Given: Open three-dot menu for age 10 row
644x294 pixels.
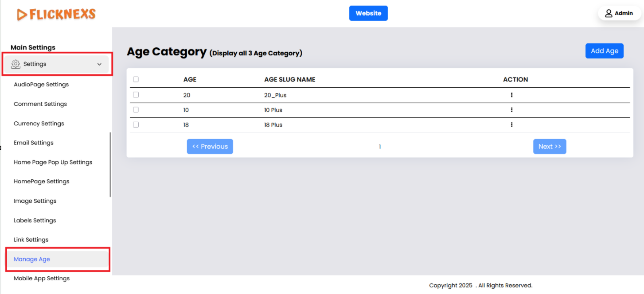Looking at the screenshot, I should [511, 110].
